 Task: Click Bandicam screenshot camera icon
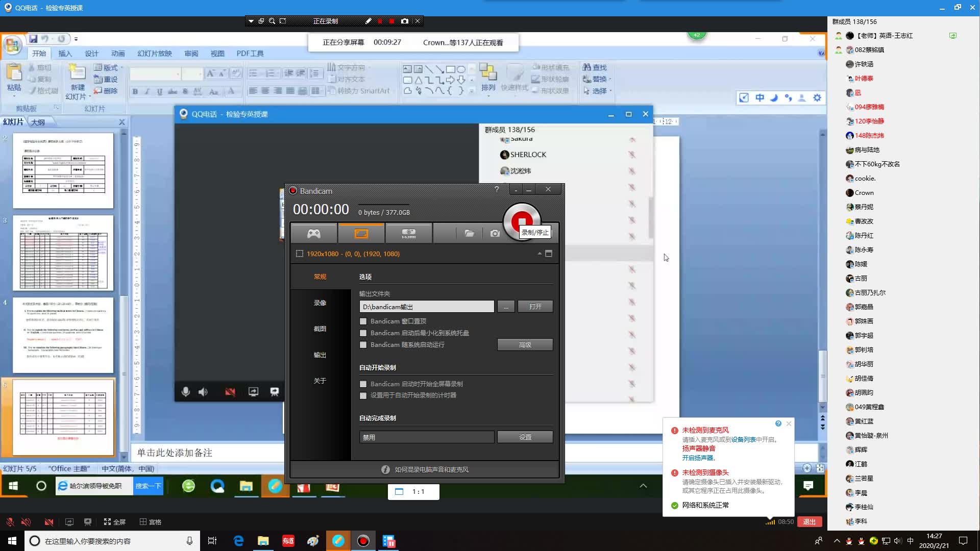pos(495,234)
